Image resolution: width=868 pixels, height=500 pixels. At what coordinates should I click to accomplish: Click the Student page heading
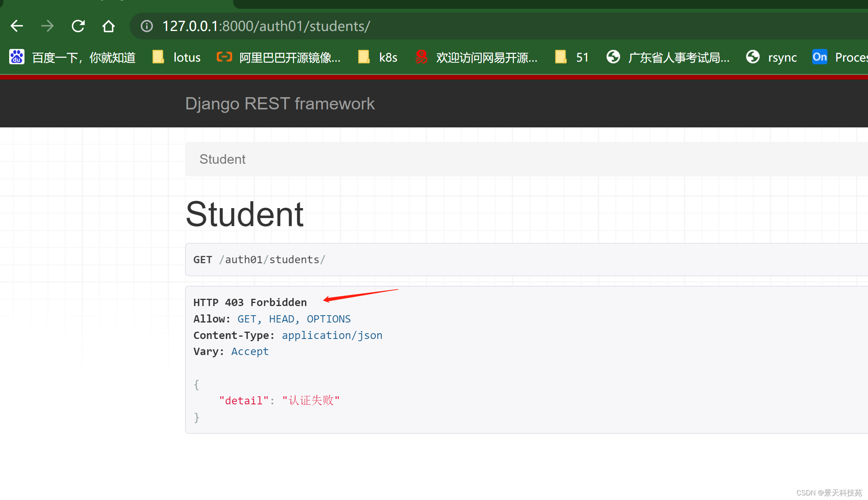[x=244, y=214]
